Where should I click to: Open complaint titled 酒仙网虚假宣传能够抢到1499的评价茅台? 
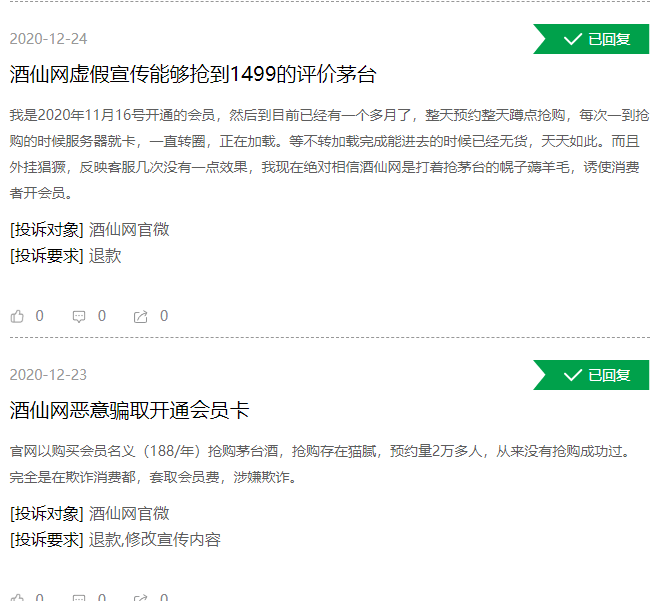(x=193, y=75)
